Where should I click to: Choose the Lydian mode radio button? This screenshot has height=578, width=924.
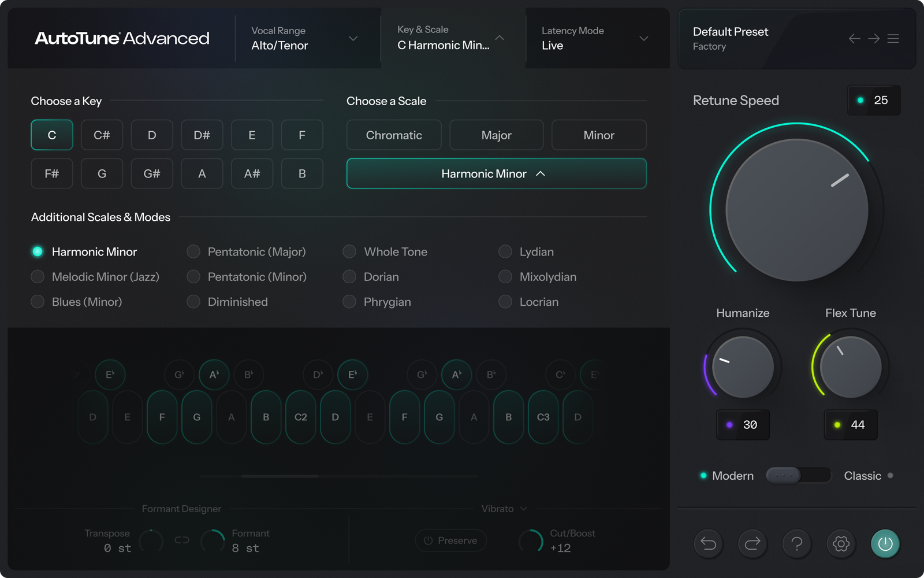click(x=505, y=251)
